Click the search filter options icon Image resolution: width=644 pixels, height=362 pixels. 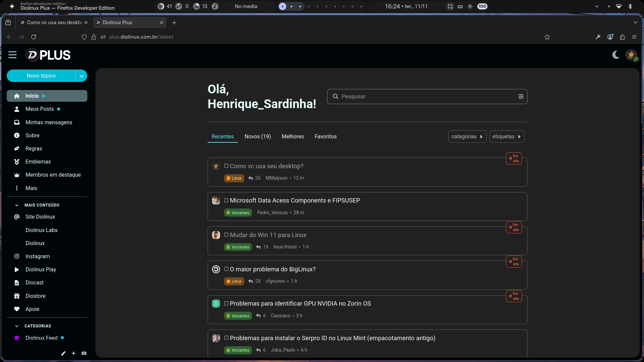521,96
